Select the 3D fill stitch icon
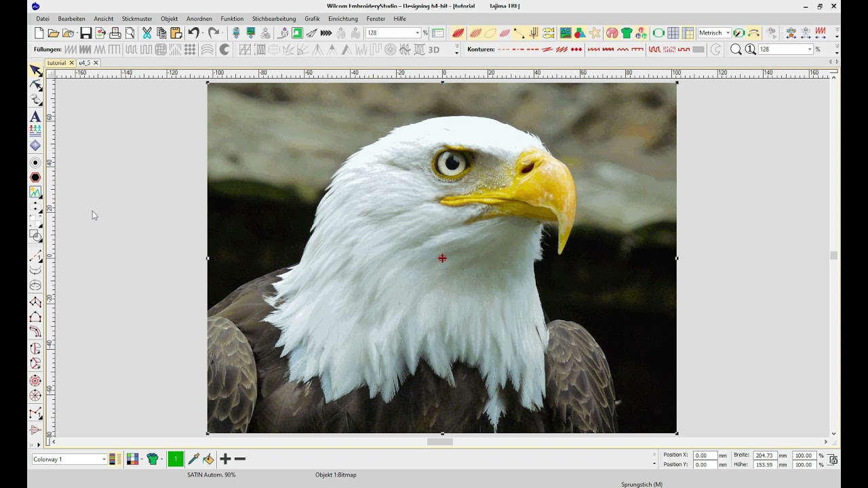 click(434, 49)
